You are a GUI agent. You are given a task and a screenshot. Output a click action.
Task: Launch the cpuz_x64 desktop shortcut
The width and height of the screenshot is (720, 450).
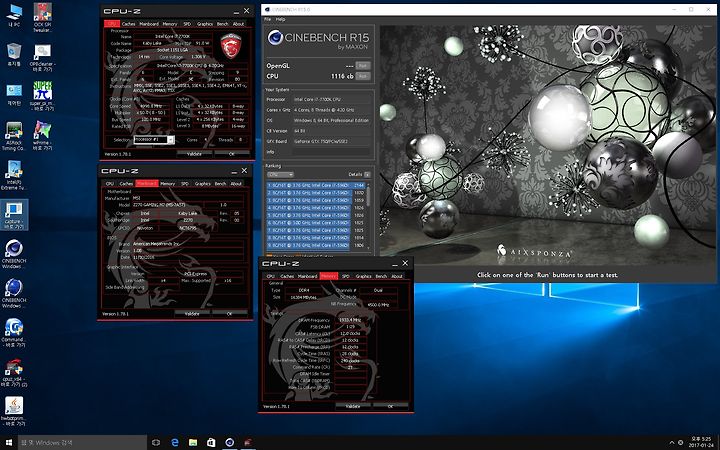click(x=14, y=373)
